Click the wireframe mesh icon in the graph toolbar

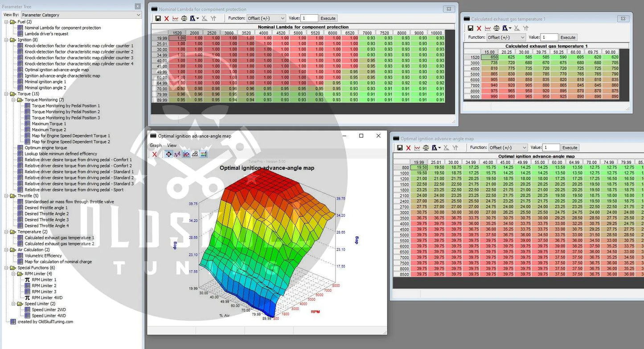pyautogui.click(x=195, y=154)
